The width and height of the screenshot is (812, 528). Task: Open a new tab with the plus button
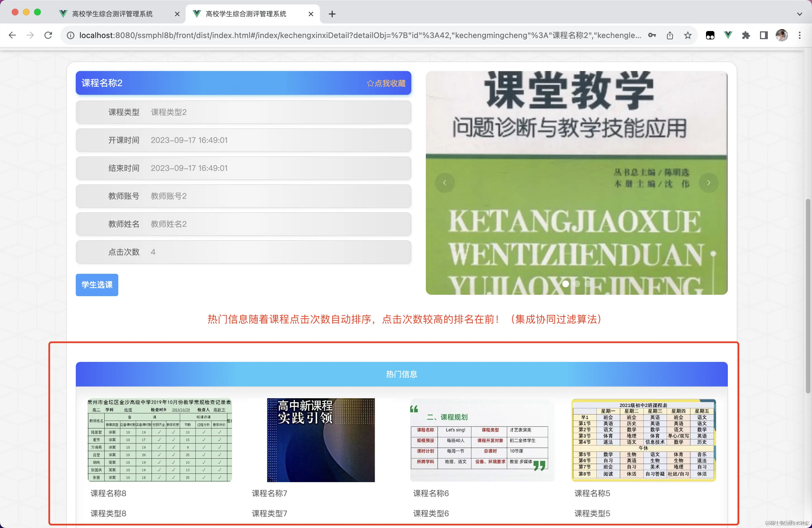tap(332, 14)
